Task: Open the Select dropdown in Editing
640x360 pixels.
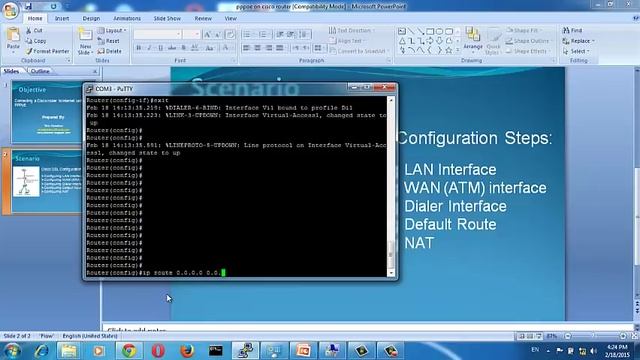Action: coord(576,51)
